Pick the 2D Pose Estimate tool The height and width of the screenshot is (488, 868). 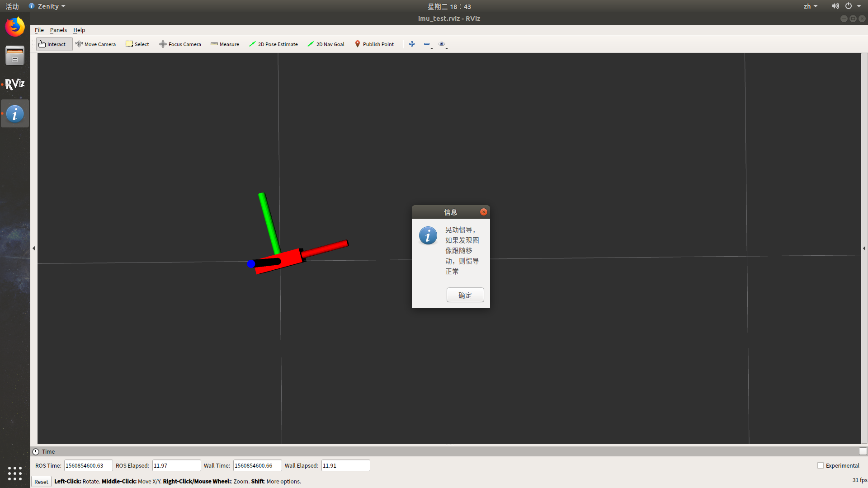coord(274,44)
